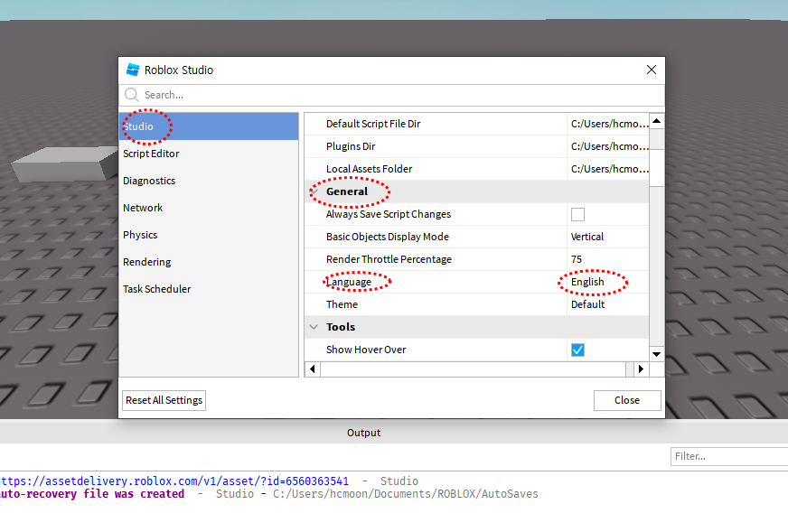Open the Language dropdown set to English
788x532 pixels.
click(607, 282)
